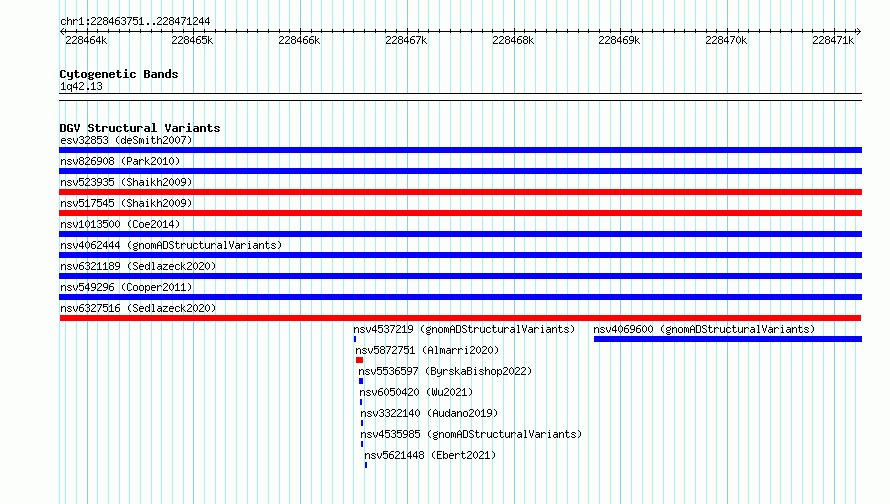Click blue bar of nsv4062444 variant
The width and height of the screenshot is (890, 504).
(460, 255)
